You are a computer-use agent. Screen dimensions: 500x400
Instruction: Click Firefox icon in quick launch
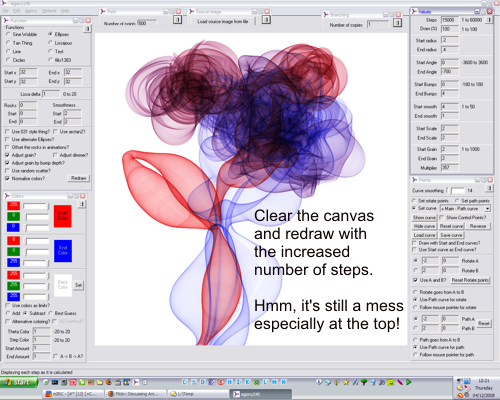109,382
